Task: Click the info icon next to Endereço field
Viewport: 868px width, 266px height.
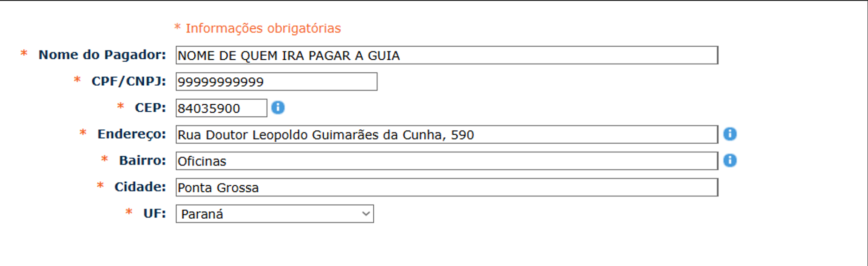Action: (730, 134)
